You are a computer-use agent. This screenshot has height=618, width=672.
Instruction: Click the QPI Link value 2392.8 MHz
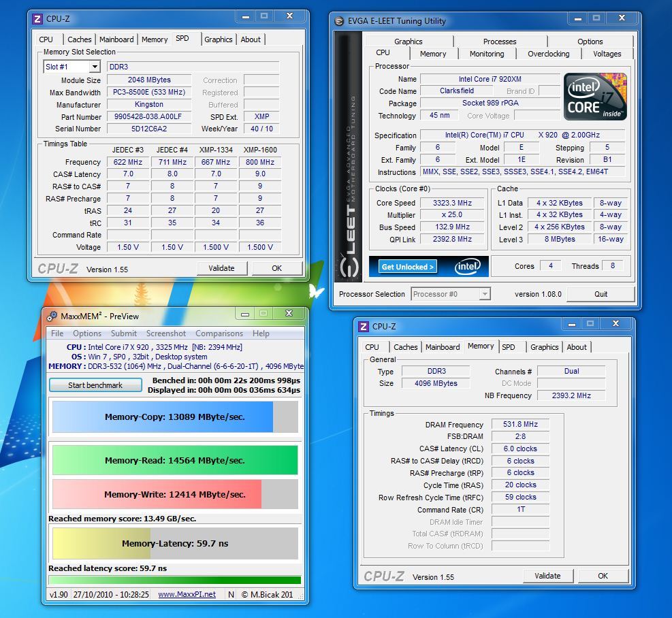(452, 239)
